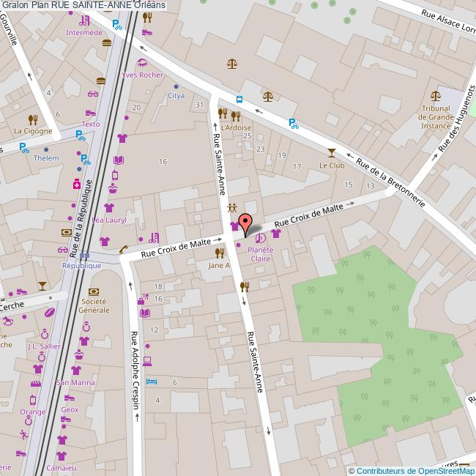
Task: Select the La Cigogne restaurant icon
Action: [33, 119]
